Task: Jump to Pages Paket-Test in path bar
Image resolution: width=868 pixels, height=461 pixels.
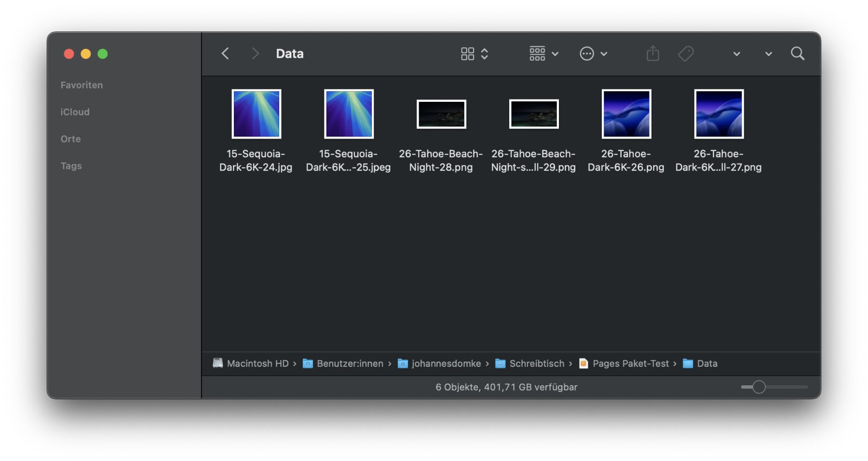Action: pyautogui.click(x=630, y=363)
